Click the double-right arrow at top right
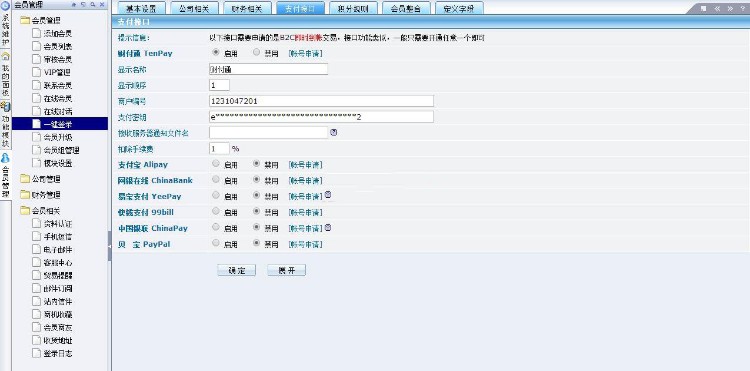Viewport: 750px width, 371px height. click(730, 8)
